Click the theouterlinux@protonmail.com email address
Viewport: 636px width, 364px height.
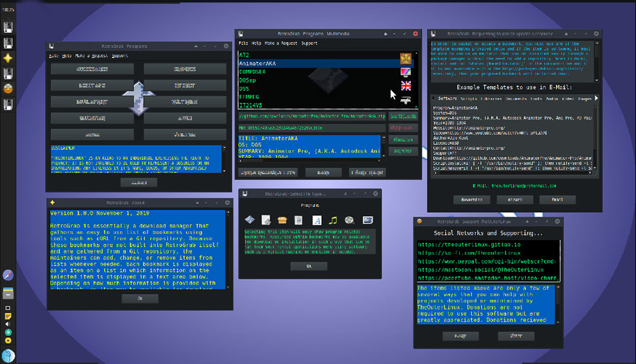point(523,185)
